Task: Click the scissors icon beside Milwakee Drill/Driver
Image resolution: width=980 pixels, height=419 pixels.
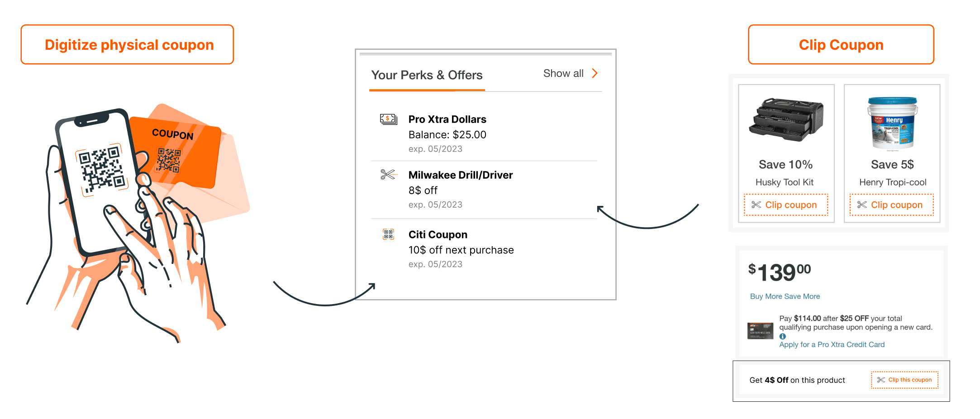Action: [x=388, y=175]
